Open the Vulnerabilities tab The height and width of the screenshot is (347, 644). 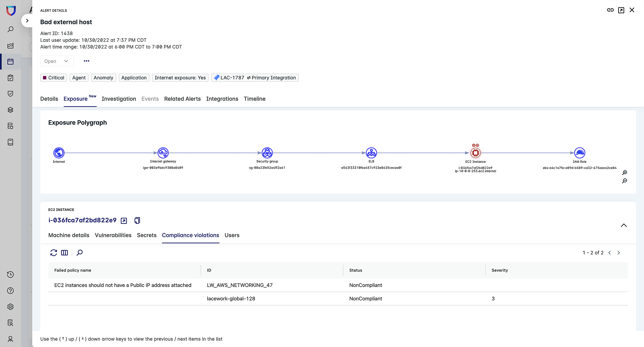113,235
